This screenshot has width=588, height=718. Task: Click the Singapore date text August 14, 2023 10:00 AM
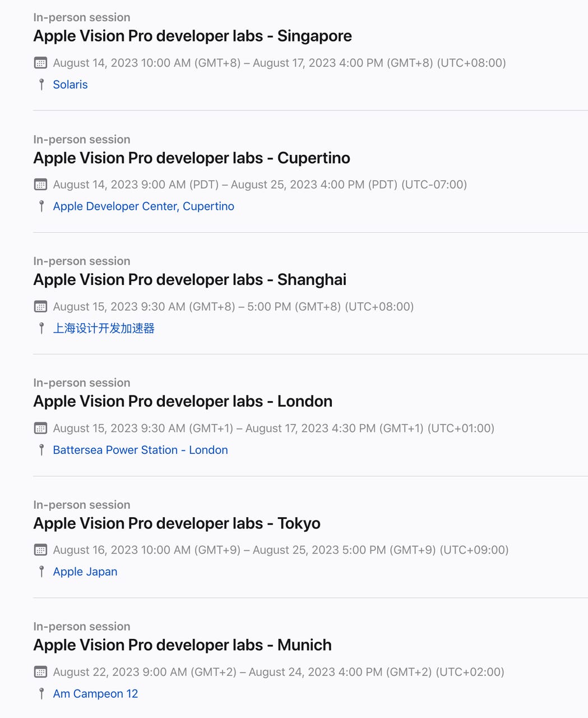point(122,63)
